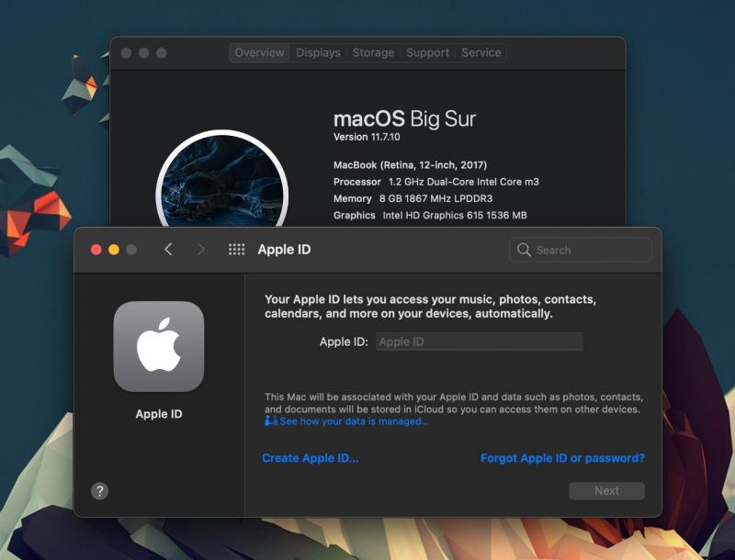Select MacBook (Retina, 12-inch, 2017) text

point(410,165)
